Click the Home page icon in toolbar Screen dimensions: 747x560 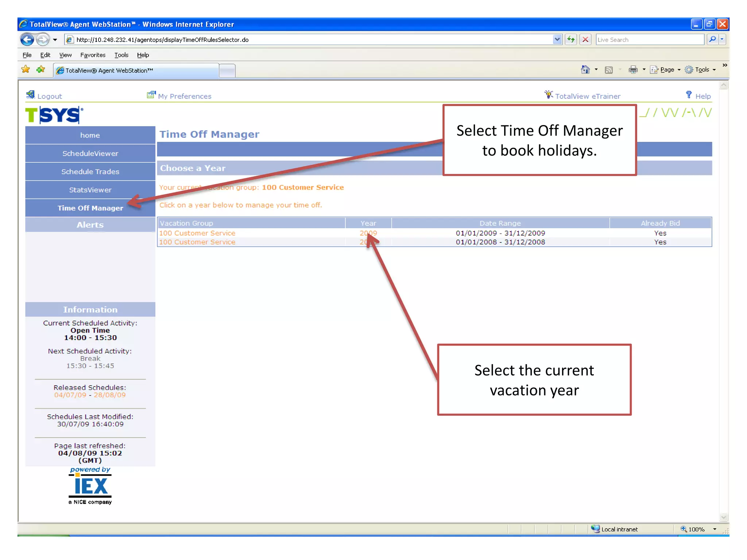coord(585,70)
